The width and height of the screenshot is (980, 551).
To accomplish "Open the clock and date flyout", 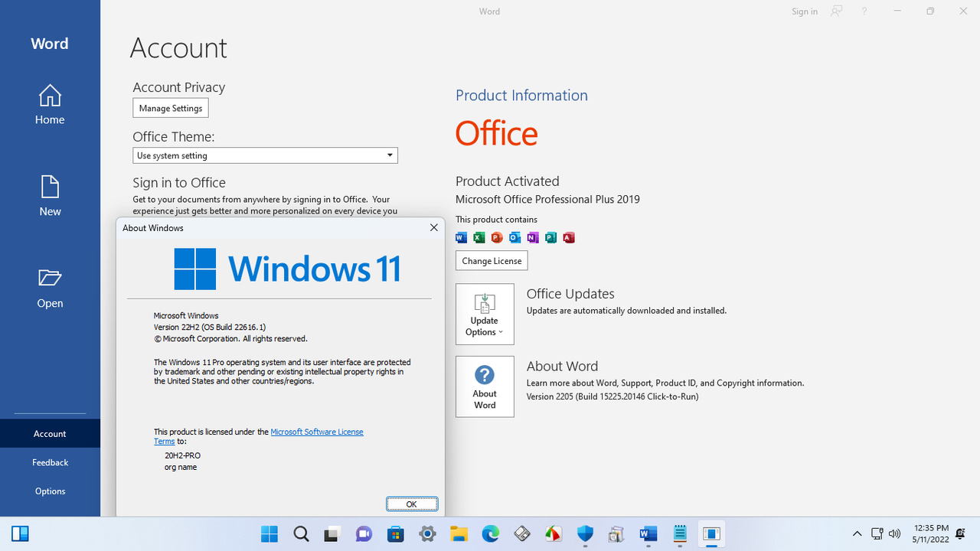I will (931, 534).
